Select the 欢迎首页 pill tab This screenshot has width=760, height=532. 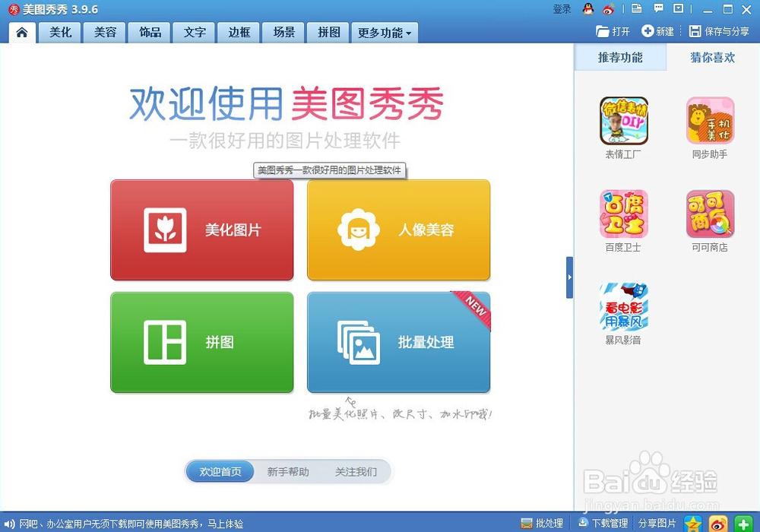click(220, 471)
